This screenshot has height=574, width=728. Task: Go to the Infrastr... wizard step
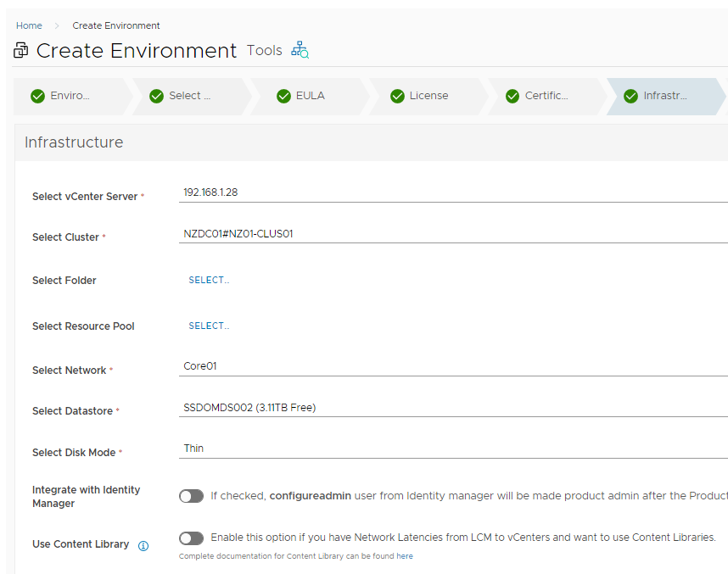(666, 96)
